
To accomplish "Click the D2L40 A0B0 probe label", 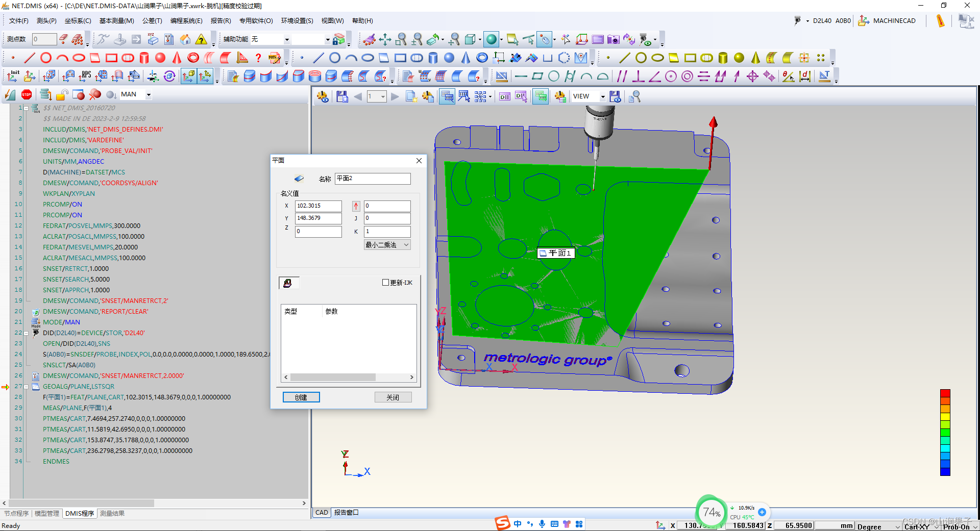I will 832,21.
